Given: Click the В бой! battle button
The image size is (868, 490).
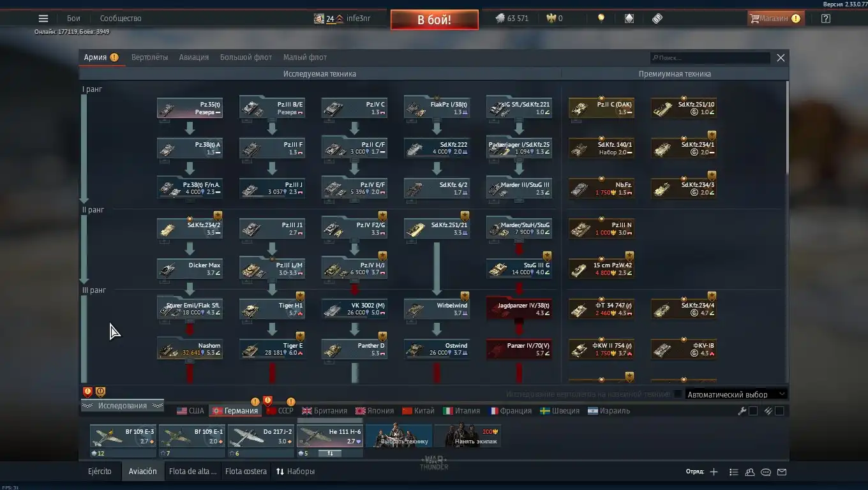Looking at the screenshot, I should (435, 20).
